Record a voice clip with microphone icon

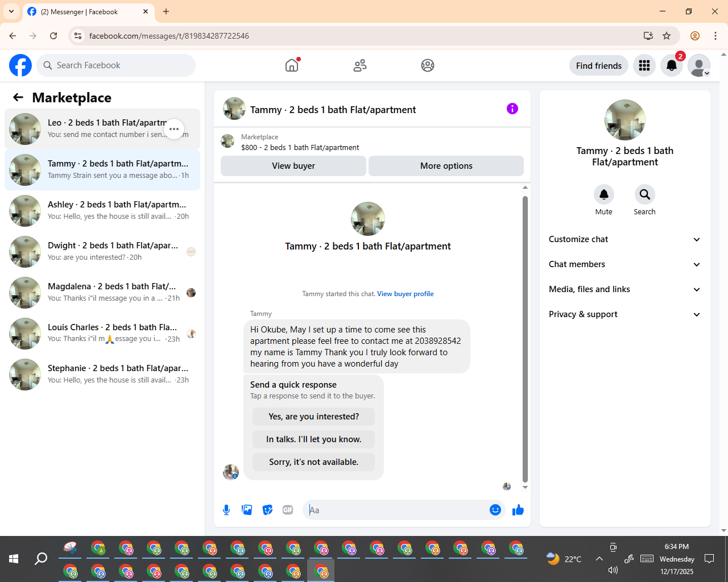pyautogui.click(x=226, y=510)
